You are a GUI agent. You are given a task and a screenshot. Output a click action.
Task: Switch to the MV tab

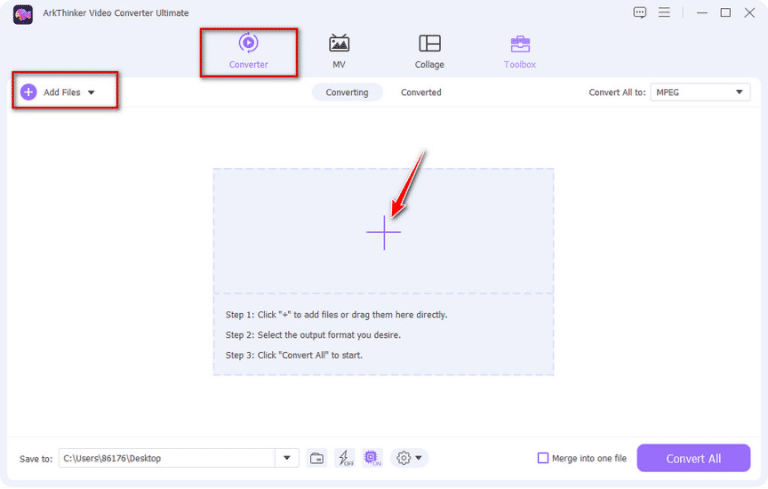pos(339,51)
